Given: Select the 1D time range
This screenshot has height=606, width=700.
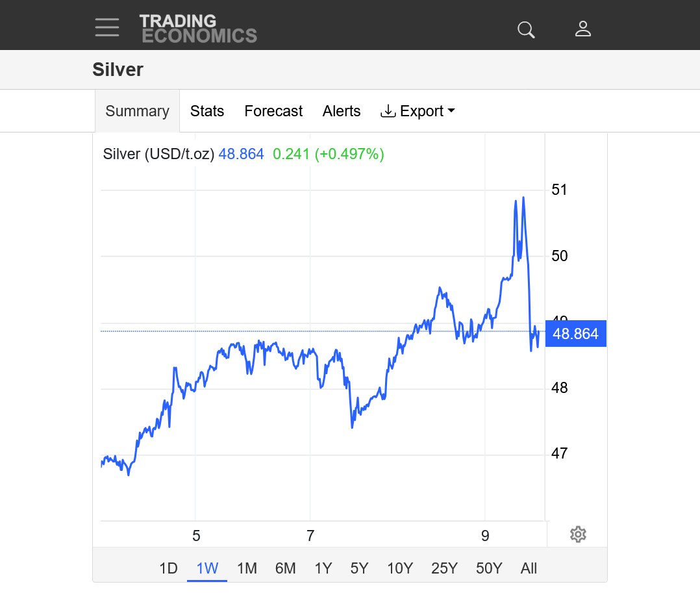Looking at the screenshot, I should coord(168,568).
